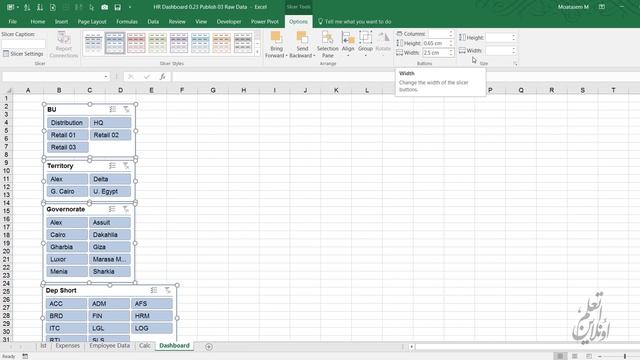Select LOG in Dep Short slicer

pyautogui.click(x=152, y=328)
